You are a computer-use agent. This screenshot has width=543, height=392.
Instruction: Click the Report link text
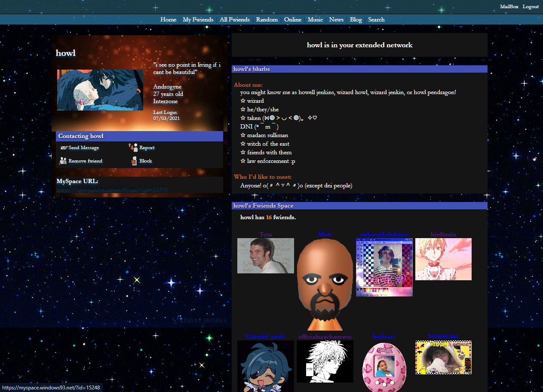(147, 148)
